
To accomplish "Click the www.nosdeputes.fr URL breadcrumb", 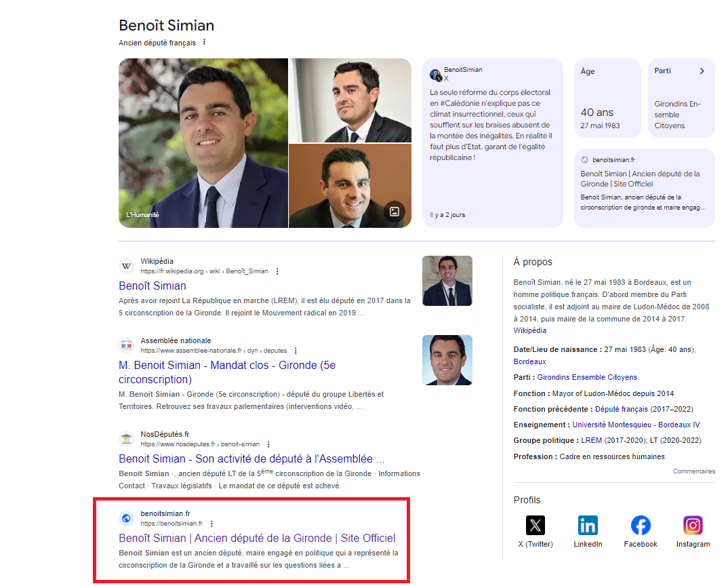I will pos(200,444).
